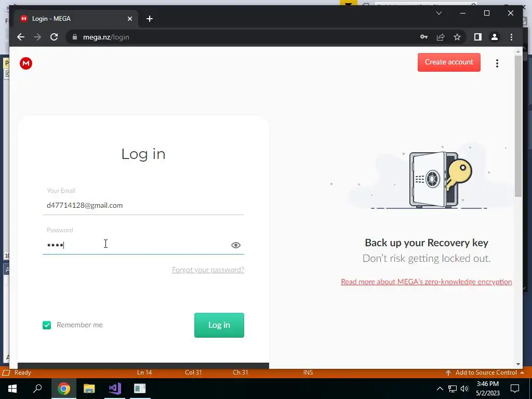The image size is (532, 399).
Task: Click the MEGA logo in page header
Action: pos(26,63)
